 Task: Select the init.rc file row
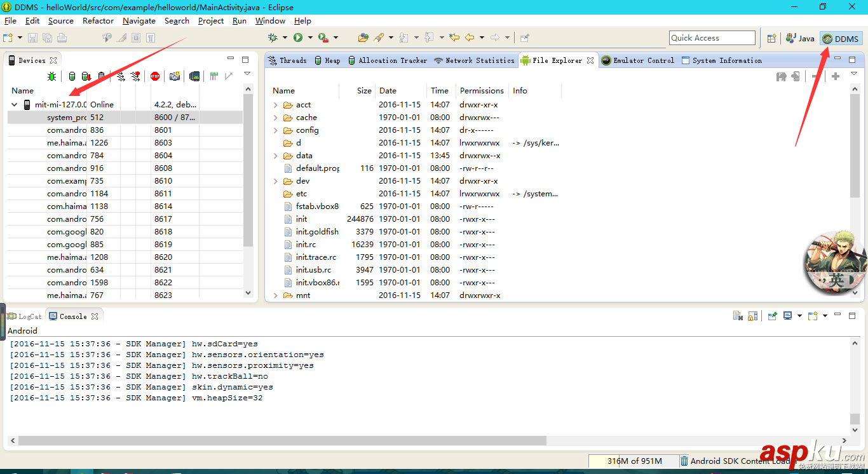point(306,245)
